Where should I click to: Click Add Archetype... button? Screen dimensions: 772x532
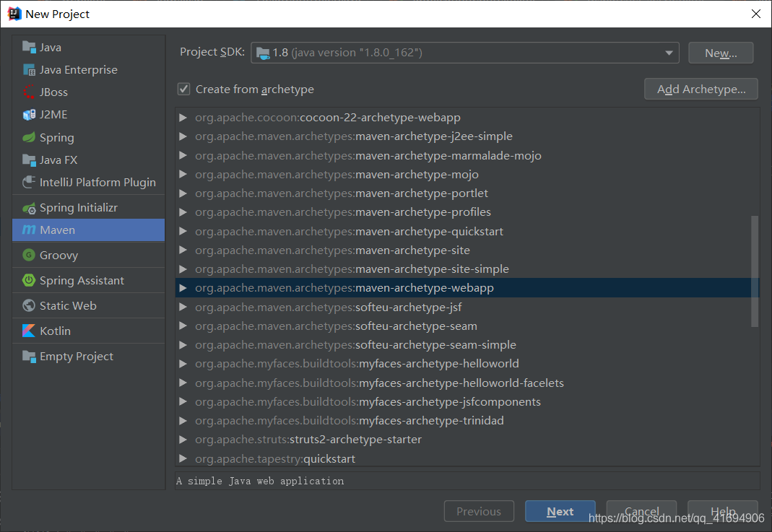[701, 89]
